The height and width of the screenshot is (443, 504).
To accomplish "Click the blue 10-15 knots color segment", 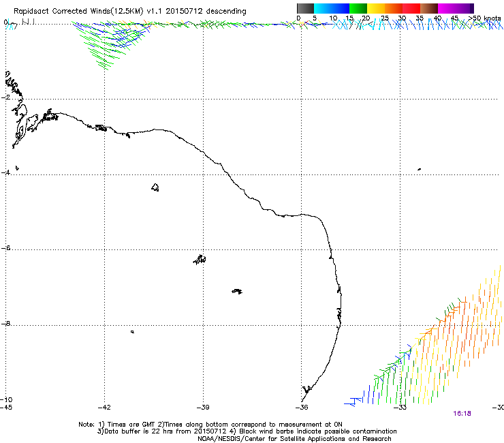I will click(341, 8).
